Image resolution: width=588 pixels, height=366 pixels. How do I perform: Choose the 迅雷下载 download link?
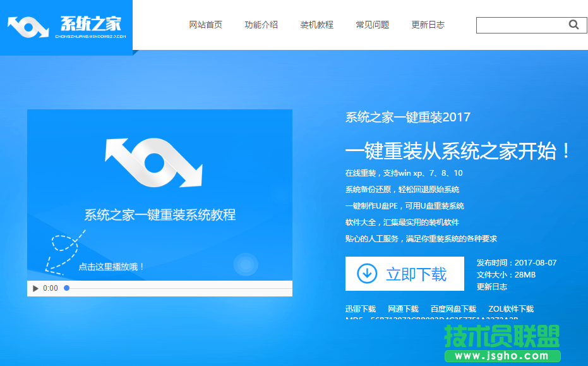(361, 309)
